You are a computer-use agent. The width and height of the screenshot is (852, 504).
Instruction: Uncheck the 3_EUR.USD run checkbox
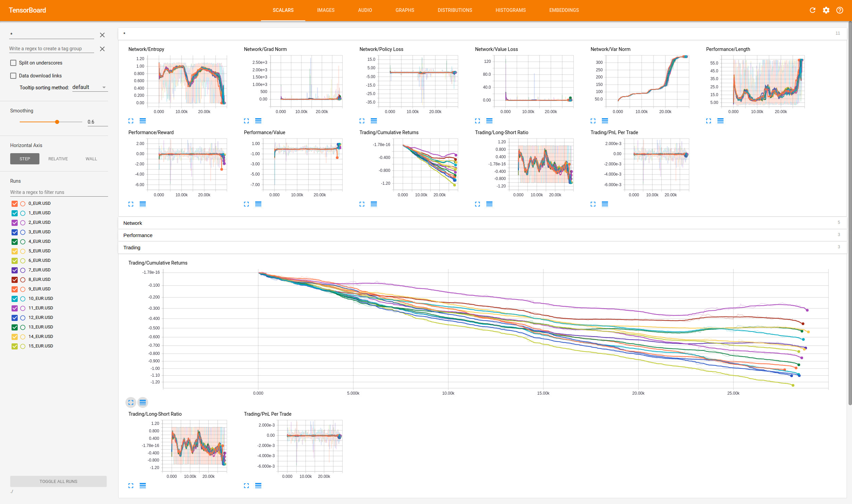click(15, 232)
